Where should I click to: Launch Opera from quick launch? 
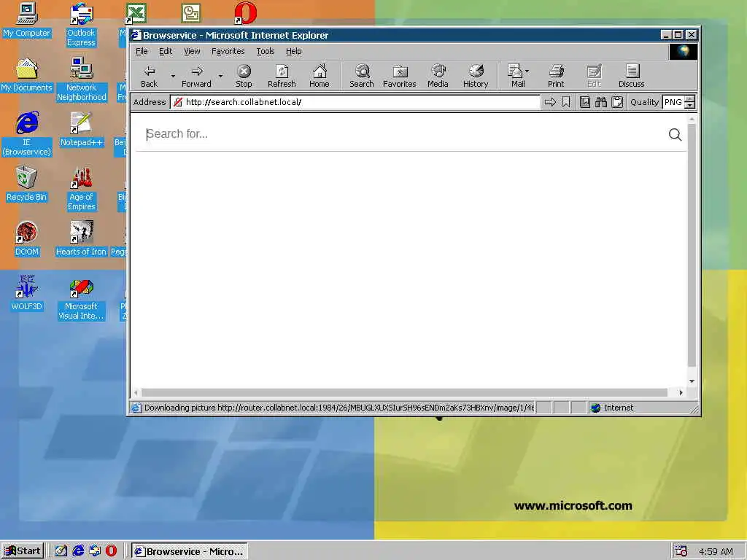(111, 551)
